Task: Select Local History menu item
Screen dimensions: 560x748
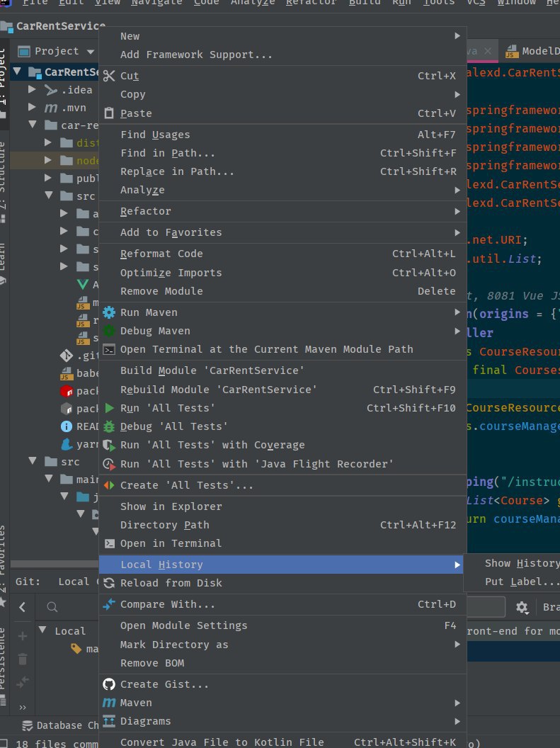Action: pyautogui.click(x=282, y=565)
